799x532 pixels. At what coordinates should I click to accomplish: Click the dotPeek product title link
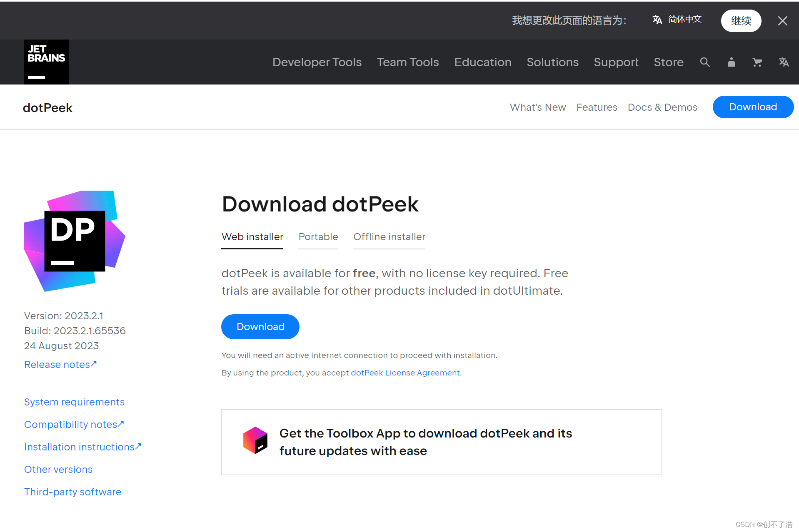coord(47,108)
